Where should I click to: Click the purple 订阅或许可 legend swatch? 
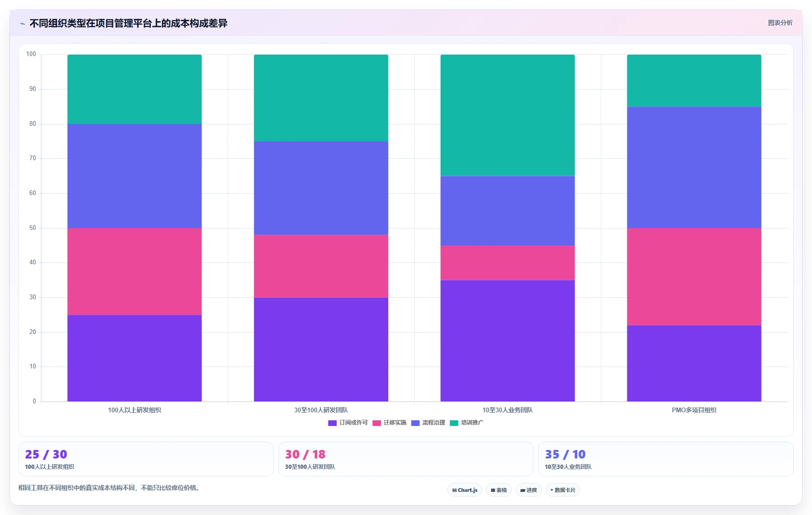pyautogui.click(x=332, y=423)
